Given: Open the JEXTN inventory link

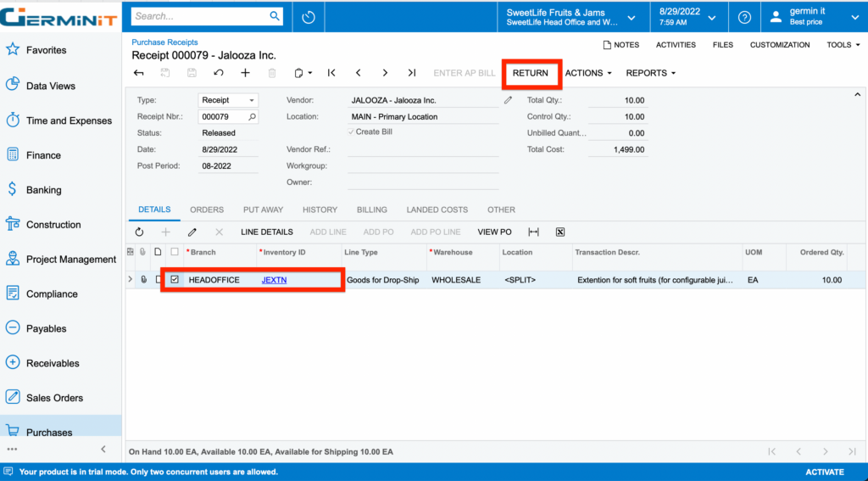Looking at the screenshot, I should (x=274, y=280).
